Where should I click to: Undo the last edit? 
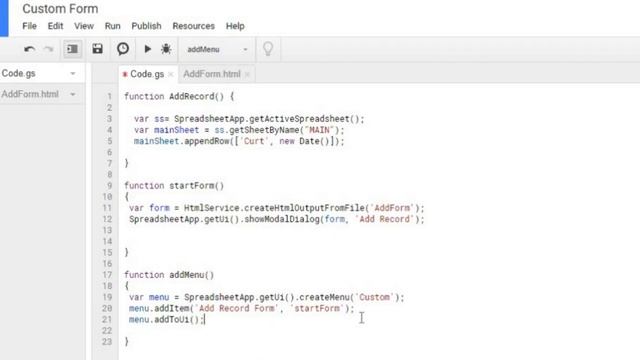tap(29, 49)
